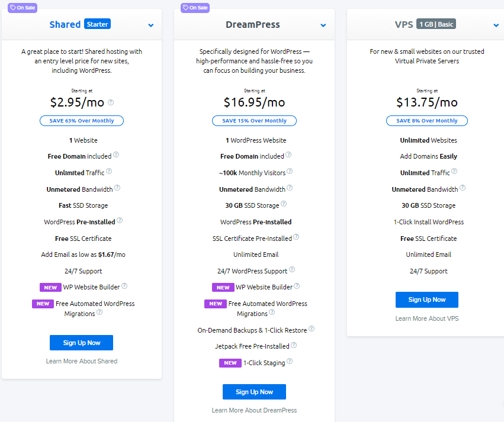Viewport: 504px width, 422px height.
Task: Open help icon for VPS Unlimited Traffic
Action: click(454, 171)
